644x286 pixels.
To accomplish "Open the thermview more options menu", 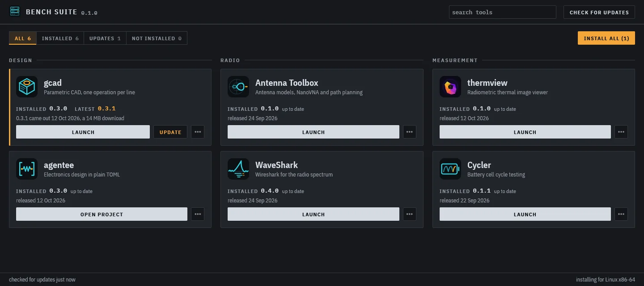I will coord(621,132).
